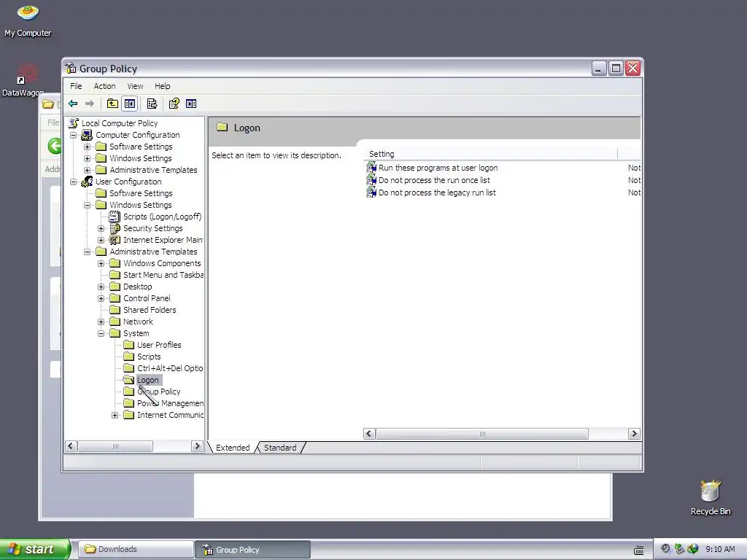
Task: Open the User Profiles folder
Action: [152, 345]
